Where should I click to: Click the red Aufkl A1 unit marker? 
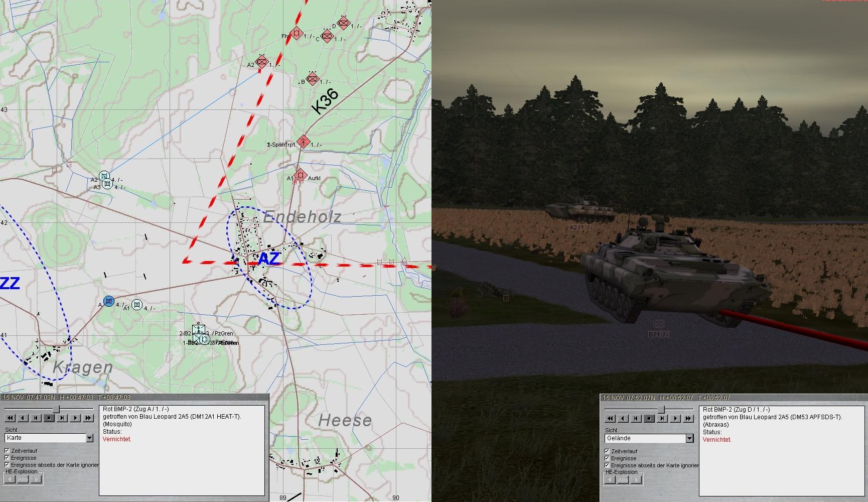(x=300, y=175)
